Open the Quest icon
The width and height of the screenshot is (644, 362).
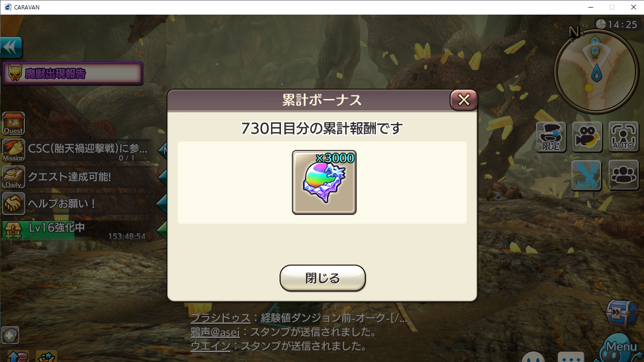click(14, 123)
